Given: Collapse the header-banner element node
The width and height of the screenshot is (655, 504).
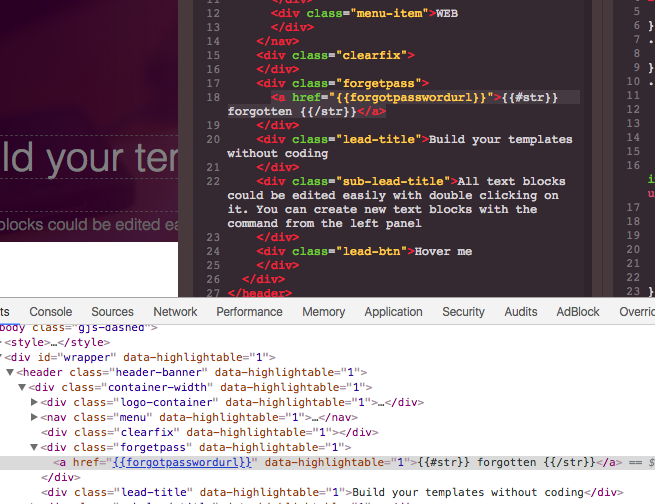Looking at the screenshot, I should tap(10, 372).
